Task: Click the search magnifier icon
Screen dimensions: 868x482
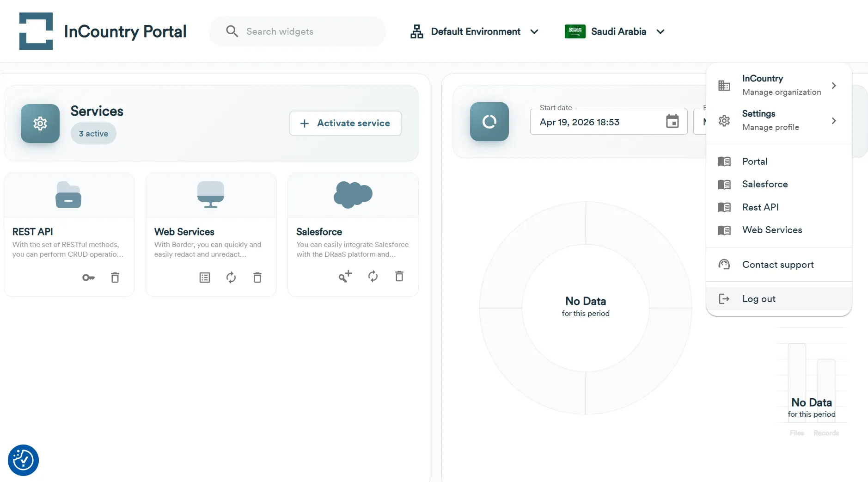Action: 232,31
